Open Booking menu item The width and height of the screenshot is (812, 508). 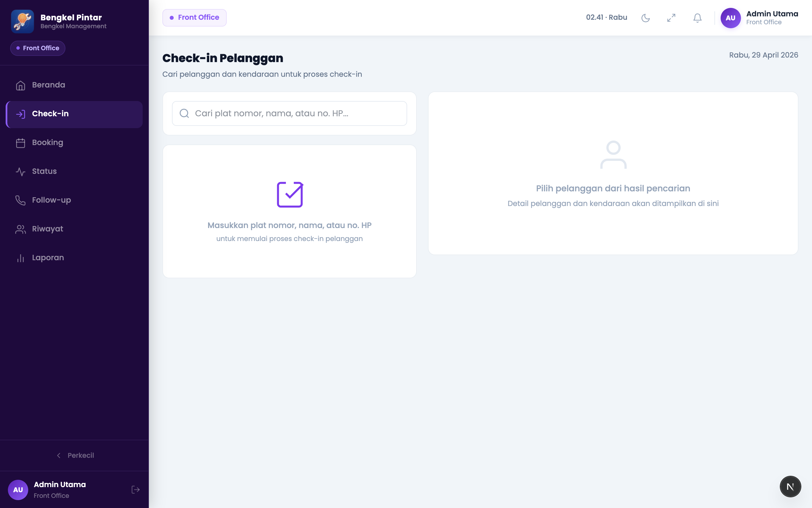[74, 143]
